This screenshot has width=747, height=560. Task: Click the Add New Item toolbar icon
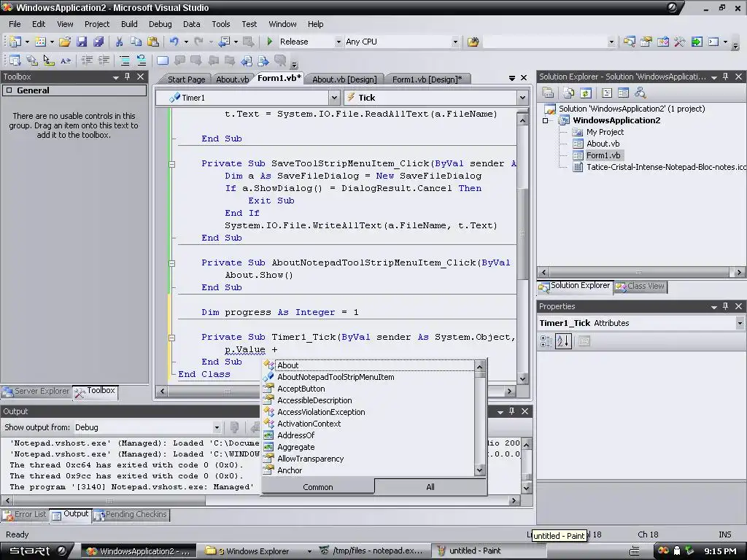click(40, 42)
